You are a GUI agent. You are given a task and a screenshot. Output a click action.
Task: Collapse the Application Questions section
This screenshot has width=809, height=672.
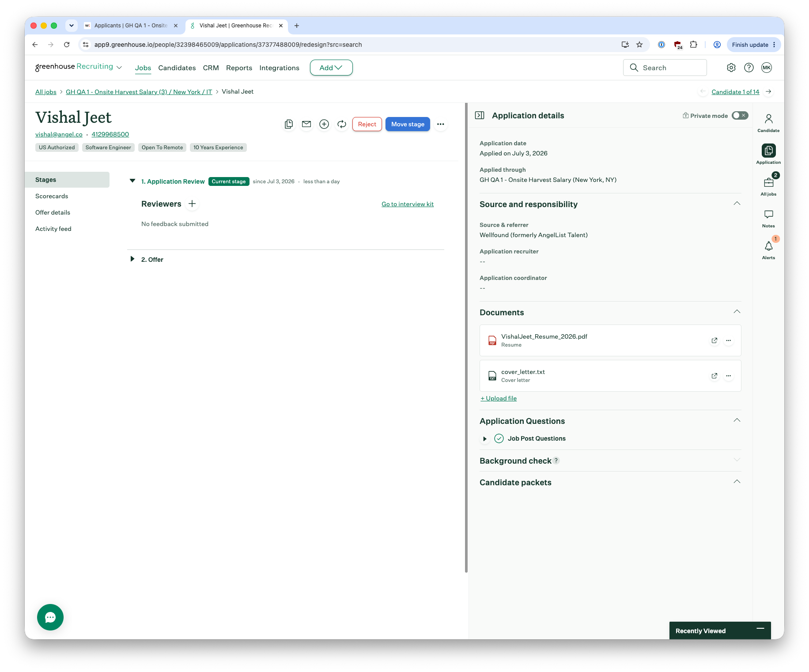(737, 420)
